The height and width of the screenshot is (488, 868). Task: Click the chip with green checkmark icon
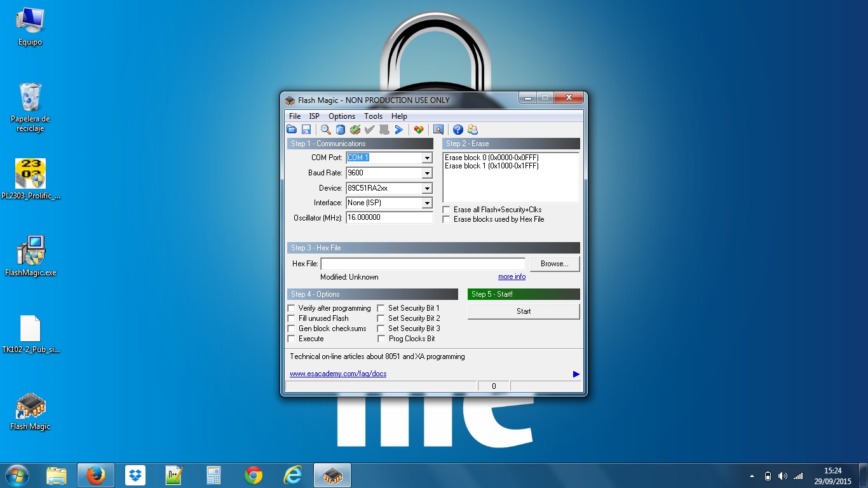(x=355, y=130)
